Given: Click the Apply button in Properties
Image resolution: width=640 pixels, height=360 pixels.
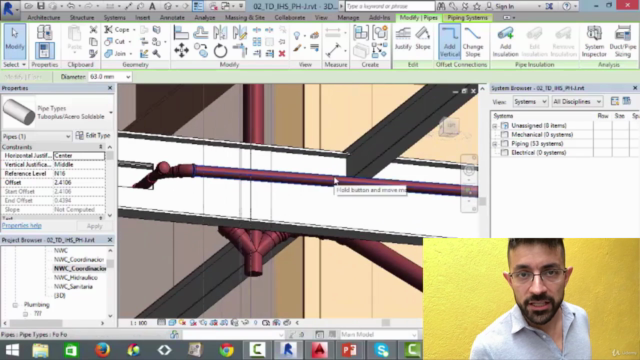Looking at the screenshot, I should 94,226.
